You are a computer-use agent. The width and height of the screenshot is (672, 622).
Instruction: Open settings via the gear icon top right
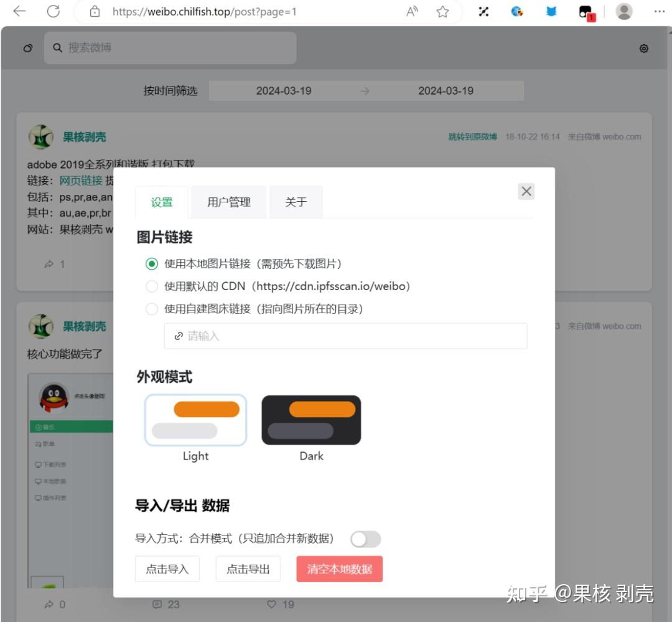pyautogui.click(x=644, y=48)
